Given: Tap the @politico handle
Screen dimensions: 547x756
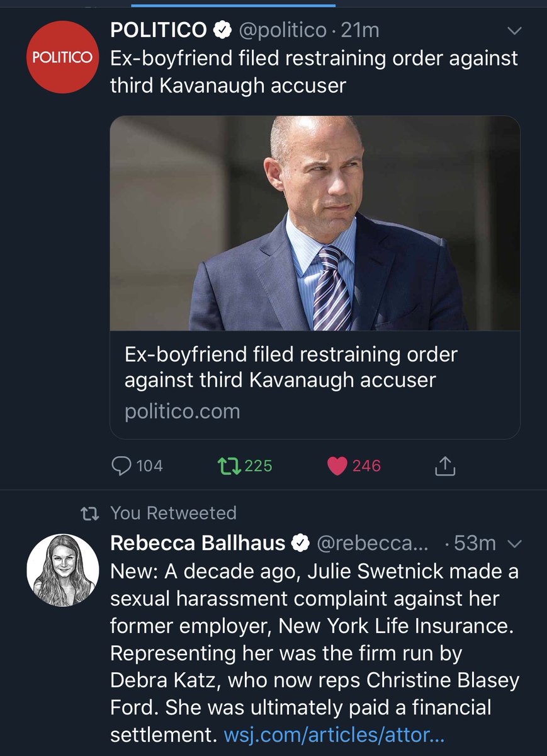Looking at the screenshot, I should pos(280,30).
